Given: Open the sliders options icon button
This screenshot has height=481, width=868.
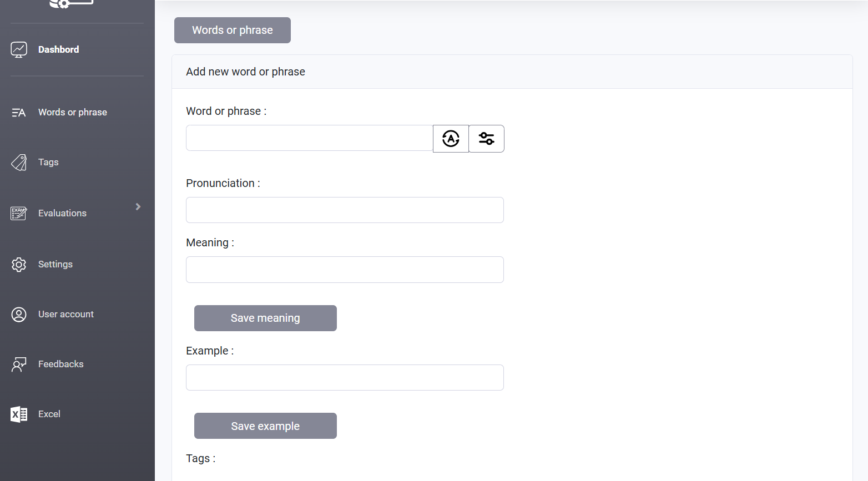Looking at the screenshot, I should click(x=487, y=139).
